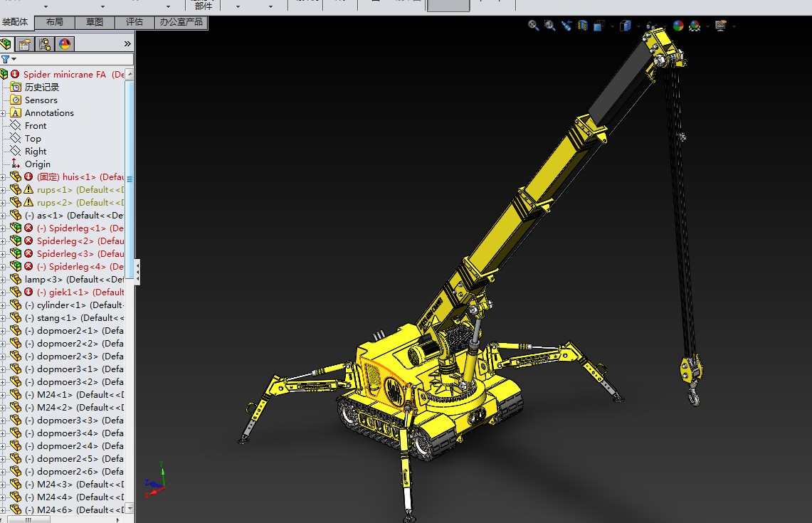Select cylinder<1> component in the tree
The height and width of the screenshot is (523, 812).
(60, 305)
